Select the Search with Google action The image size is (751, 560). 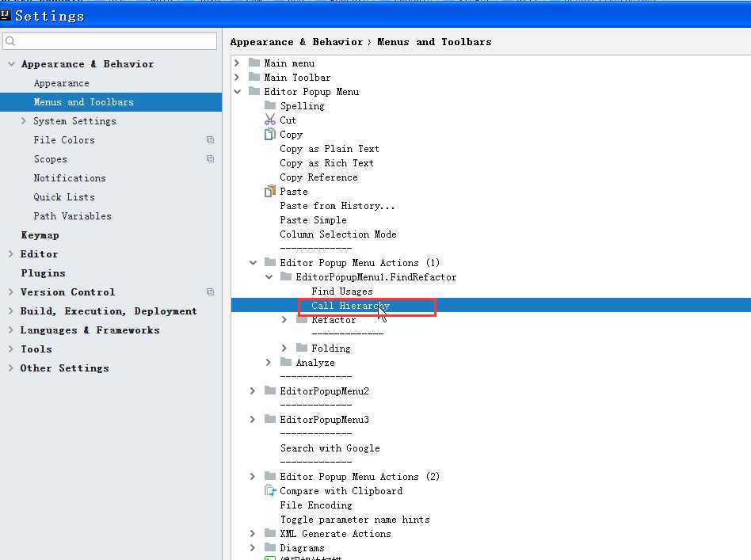coord(330,448)
